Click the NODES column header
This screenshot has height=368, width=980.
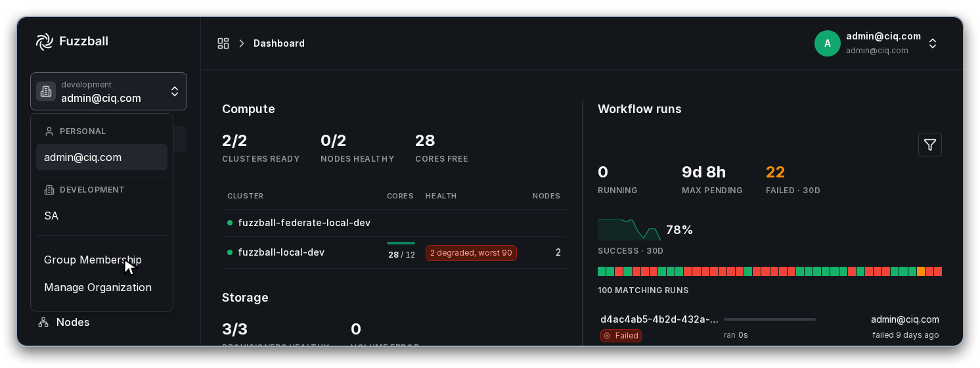point(546,196)
